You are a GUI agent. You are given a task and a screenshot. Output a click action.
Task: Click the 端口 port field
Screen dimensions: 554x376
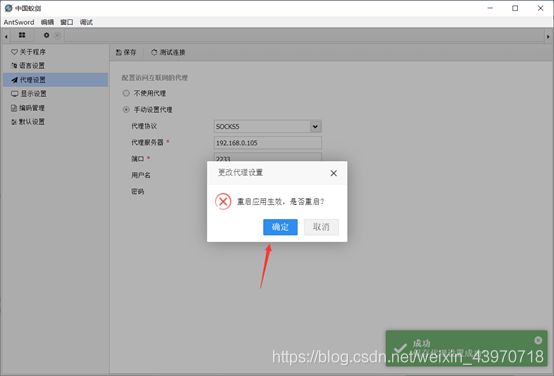tap(268, 157)
